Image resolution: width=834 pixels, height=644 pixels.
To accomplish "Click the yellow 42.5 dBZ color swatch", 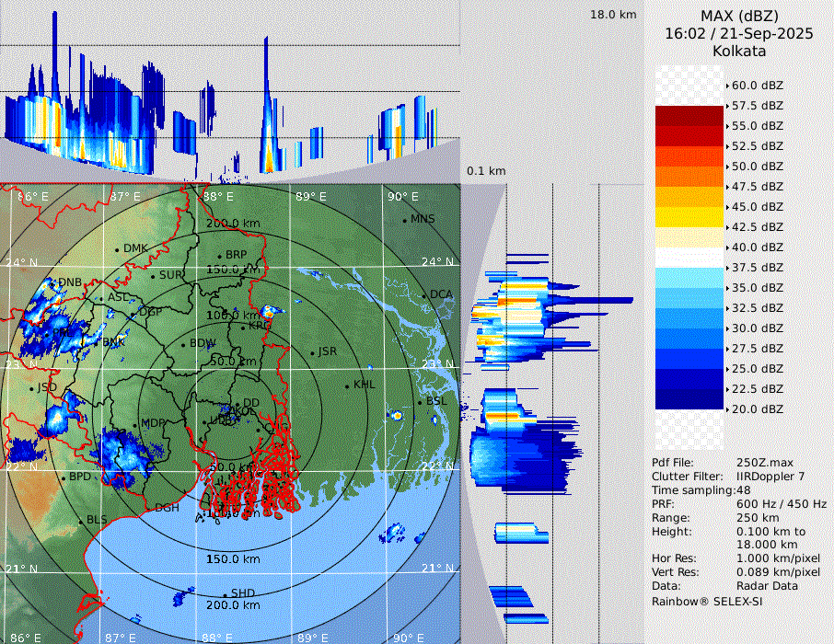I will (x=689, y=216).
